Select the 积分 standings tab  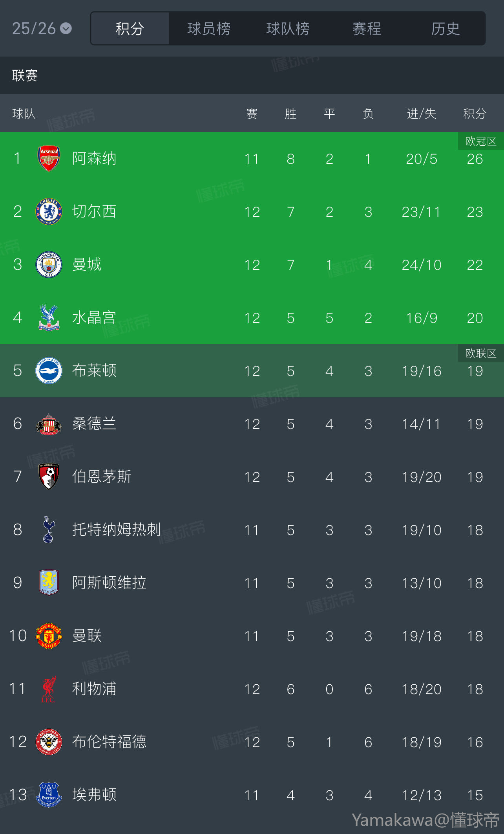tap(130, 29)
